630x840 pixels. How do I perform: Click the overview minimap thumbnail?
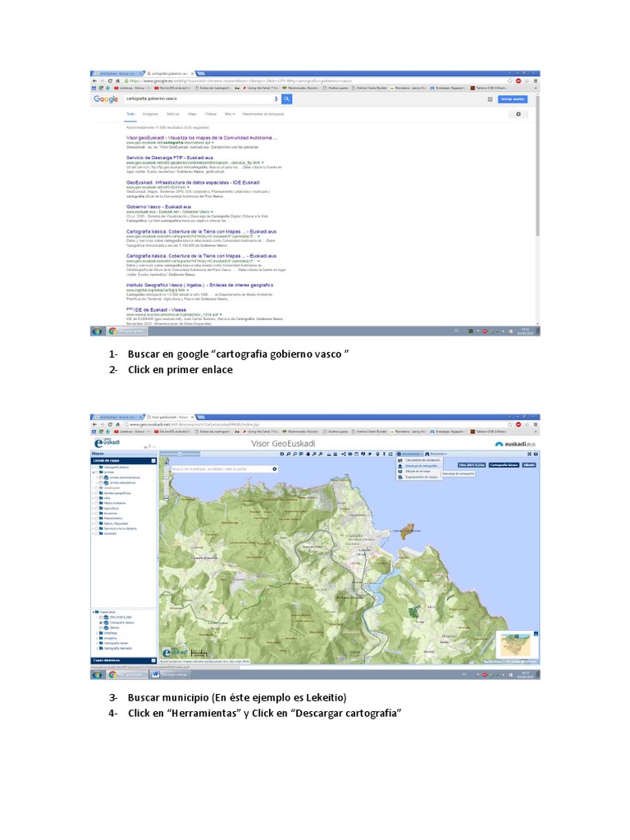tap(515, 646)
